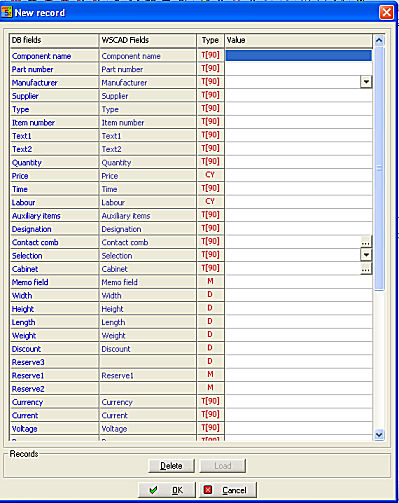399x503 pixels.
Task: Click the T[90] type cell for Designation
Action: click(210, 229)
